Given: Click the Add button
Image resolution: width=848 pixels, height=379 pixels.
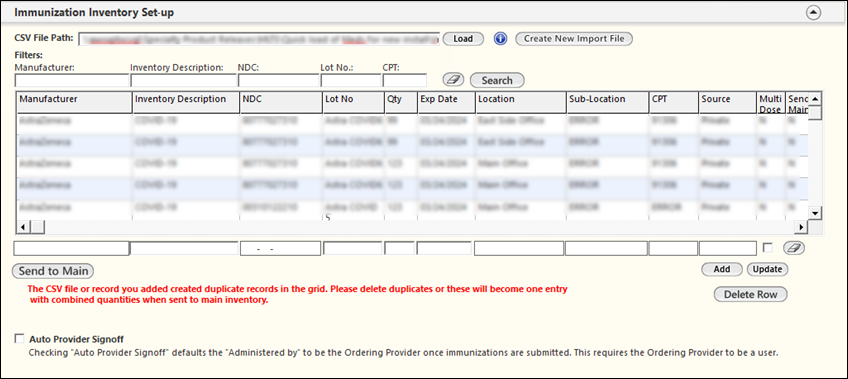Looking at the screenshot, I should pyautogui.click(x=722, y=269).
